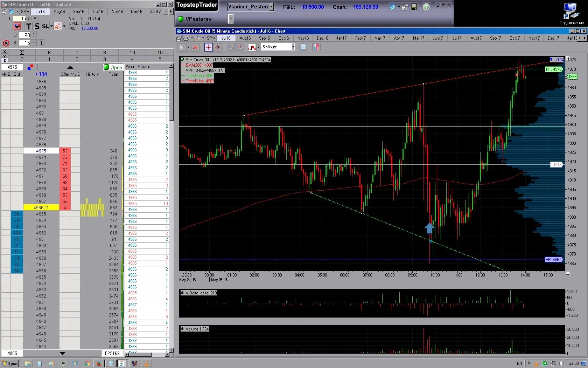
Task: Select Dec16 tab in Contract window
Action: 136,12
